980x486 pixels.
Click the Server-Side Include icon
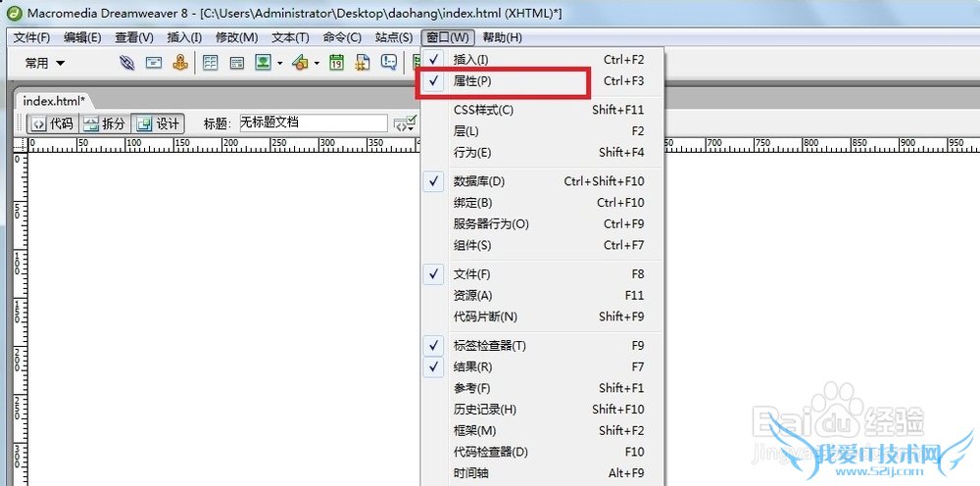pos(364,63)
